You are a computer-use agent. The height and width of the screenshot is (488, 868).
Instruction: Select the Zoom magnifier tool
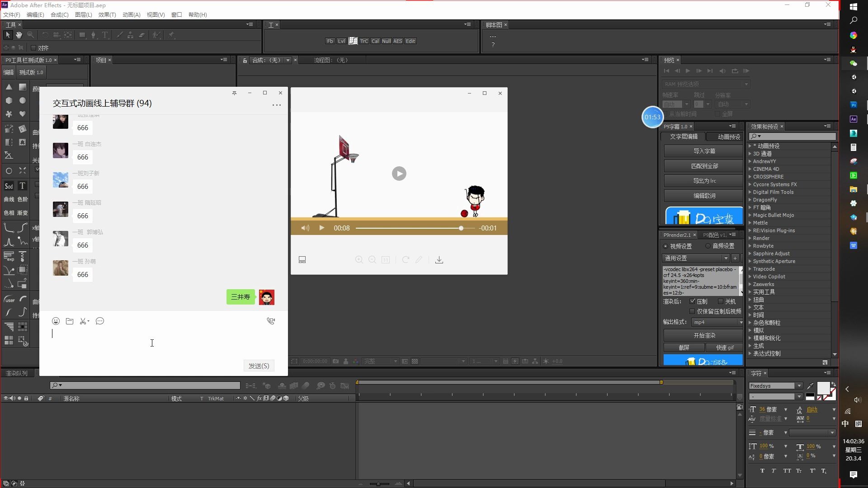(31, 35)
